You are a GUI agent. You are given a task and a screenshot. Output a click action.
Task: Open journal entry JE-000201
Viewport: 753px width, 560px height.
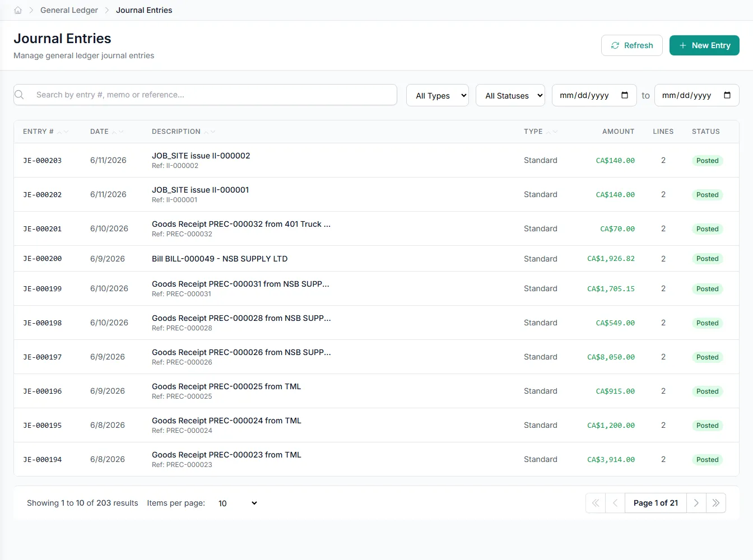point(42,228)
